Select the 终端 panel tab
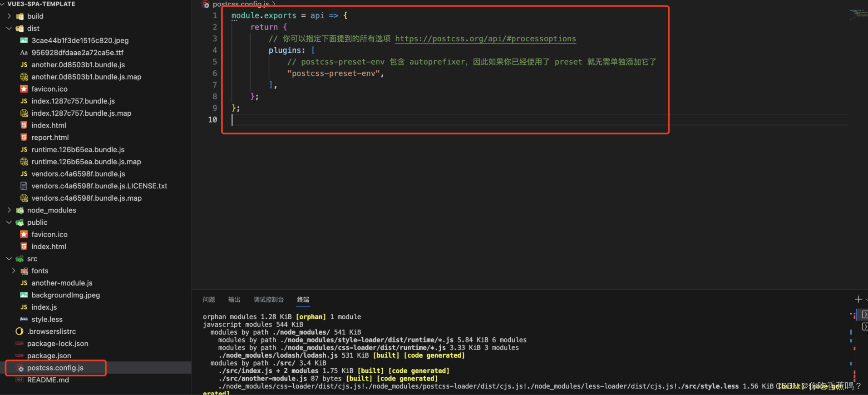 (303, 300)
